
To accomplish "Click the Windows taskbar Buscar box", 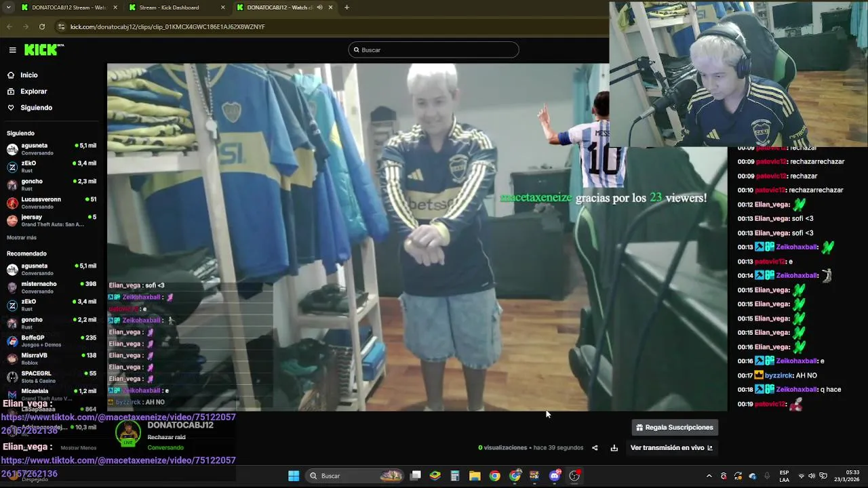I will 355,476.
